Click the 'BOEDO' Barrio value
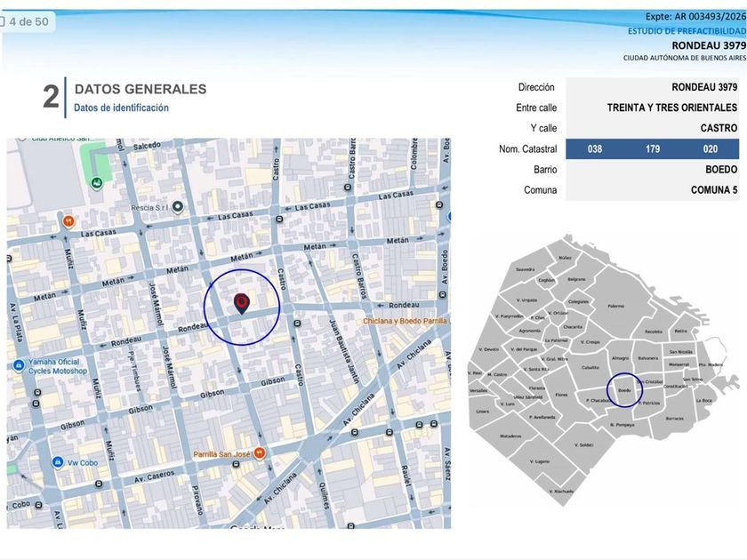 721,170
